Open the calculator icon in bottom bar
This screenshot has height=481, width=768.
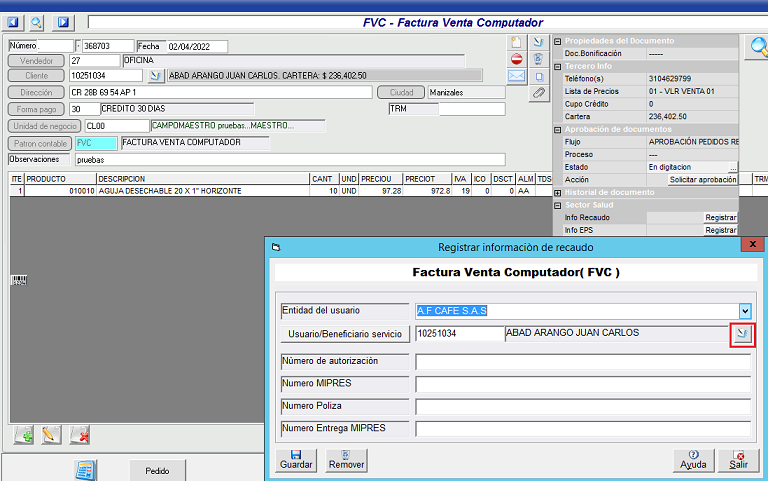[x=86, y=470]
